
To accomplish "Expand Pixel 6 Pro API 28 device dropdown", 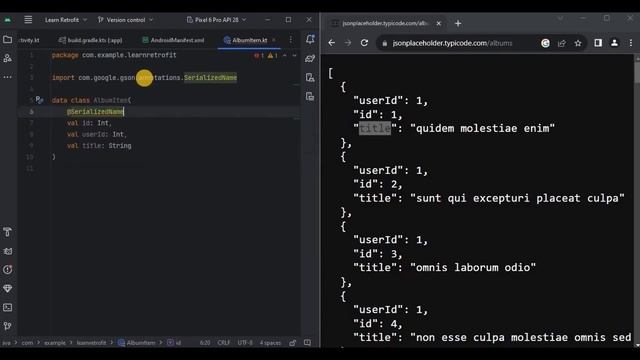I will pos(216,20).
